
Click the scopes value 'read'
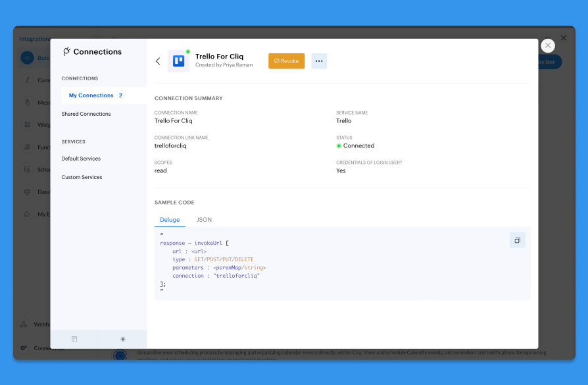pyautogui.click(x=160, y=170)
